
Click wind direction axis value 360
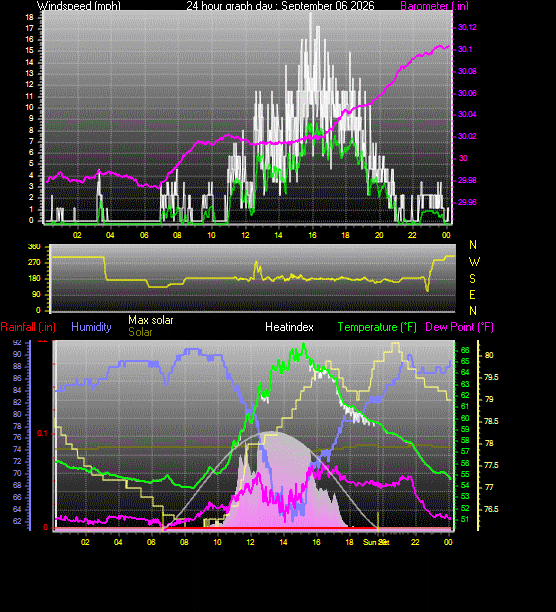coord(34,247)
